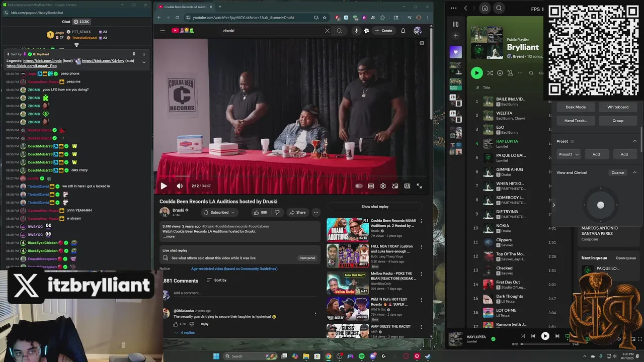This screenshot has width=644, height=362.
Task: Open YouTube player settings gear
Action: (383, 186)
